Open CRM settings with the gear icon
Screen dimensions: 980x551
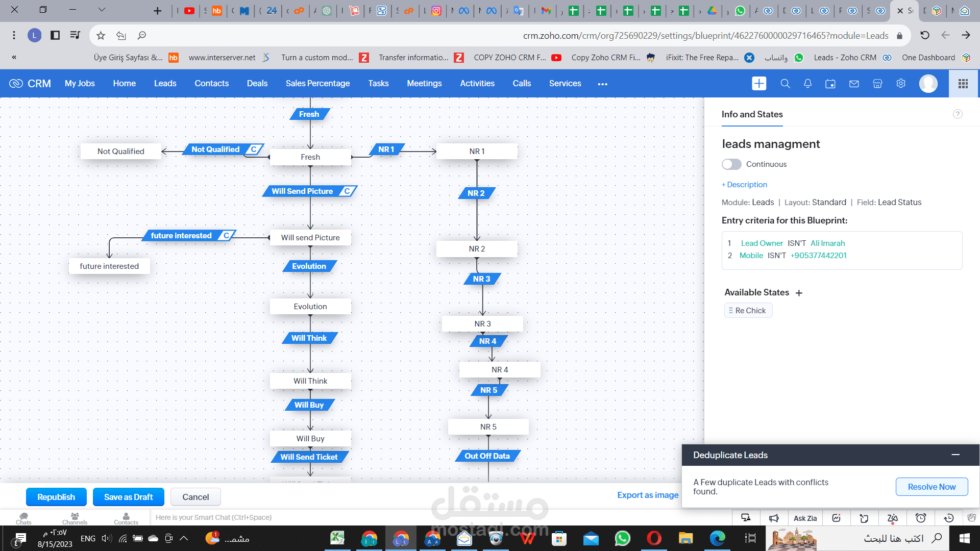tap(901, 83)
